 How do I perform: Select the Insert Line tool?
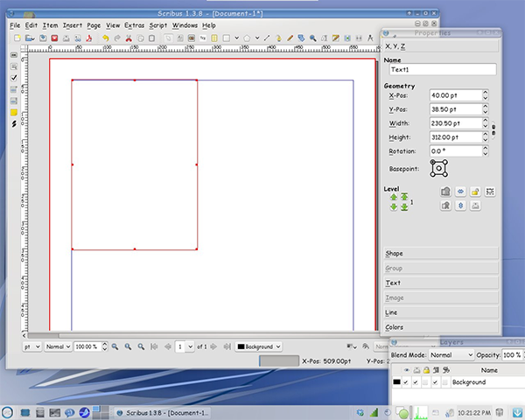tap(267, 38)
